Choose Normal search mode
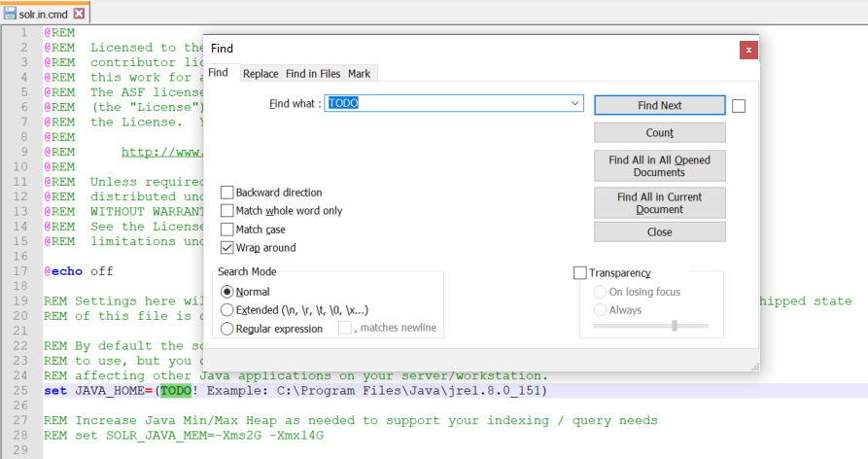The width and height of the screenshot is (868, 459). [227, 292]
